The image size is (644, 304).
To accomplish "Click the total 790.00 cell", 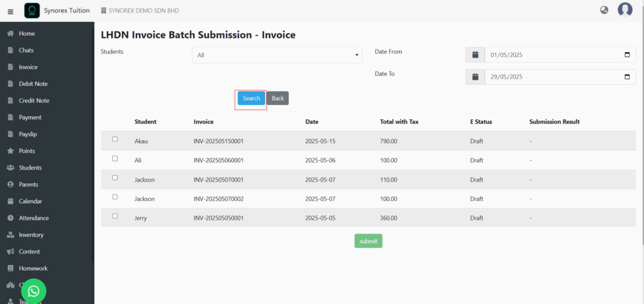I will (389, 141).
